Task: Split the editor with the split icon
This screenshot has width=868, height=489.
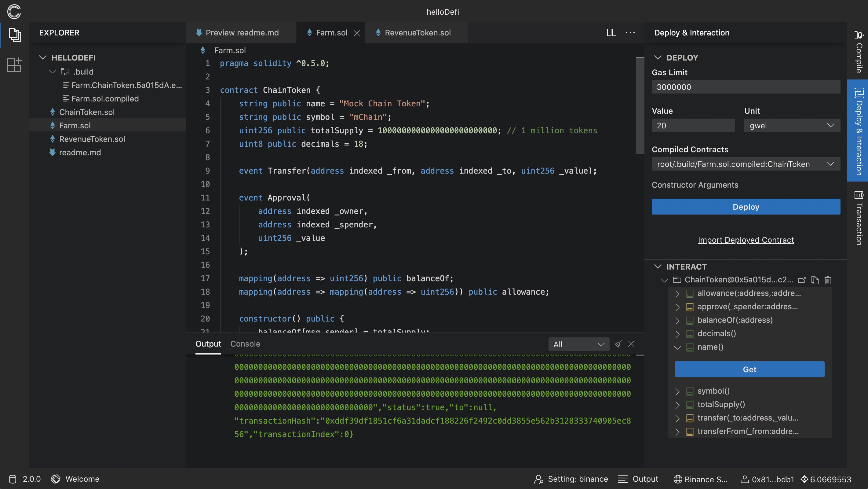Action: point(611,32)
